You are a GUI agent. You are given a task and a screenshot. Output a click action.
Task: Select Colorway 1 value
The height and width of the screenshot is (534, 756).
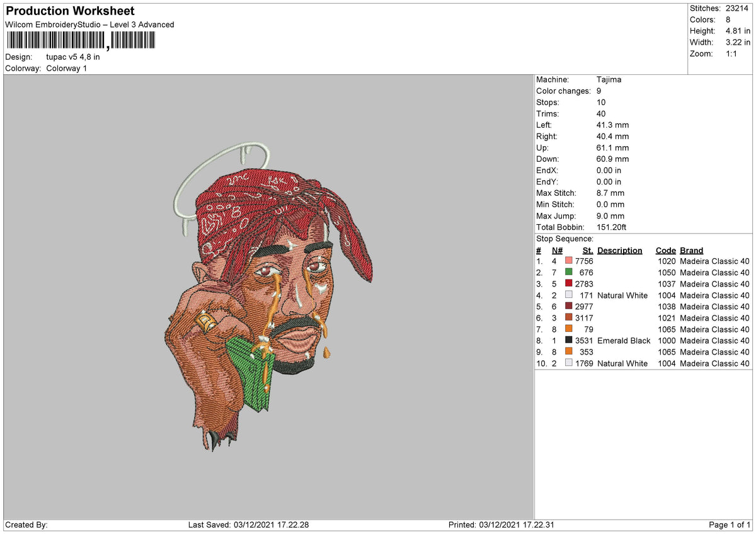pyautogui.click(x=66, y=68)
